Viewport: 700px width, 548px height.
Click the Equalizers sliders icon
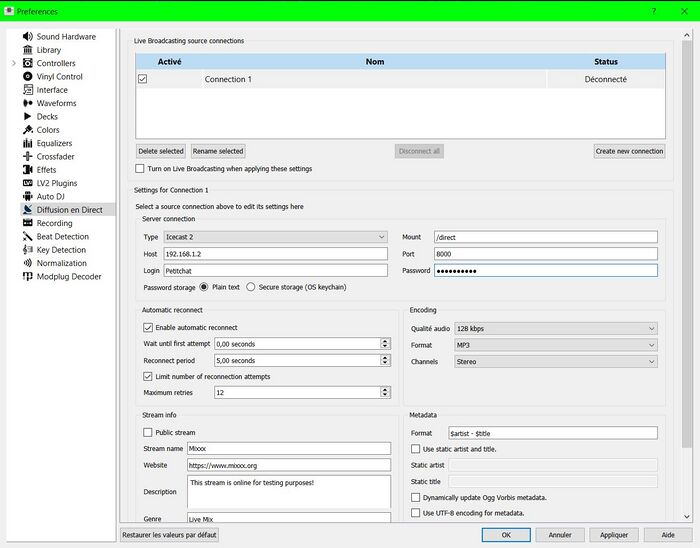click(x=28, y=143)
